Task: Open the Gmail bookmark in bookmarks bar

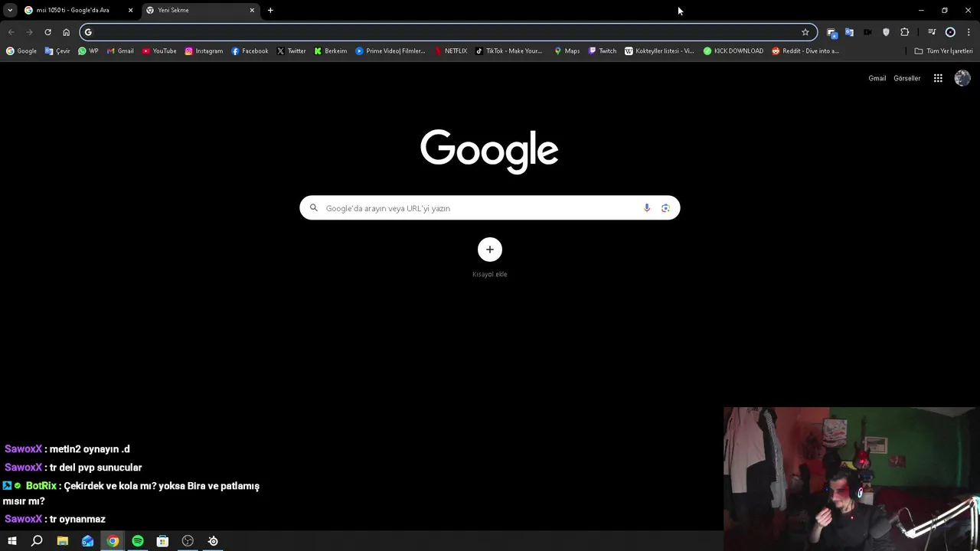Action: tap(120, 51)
